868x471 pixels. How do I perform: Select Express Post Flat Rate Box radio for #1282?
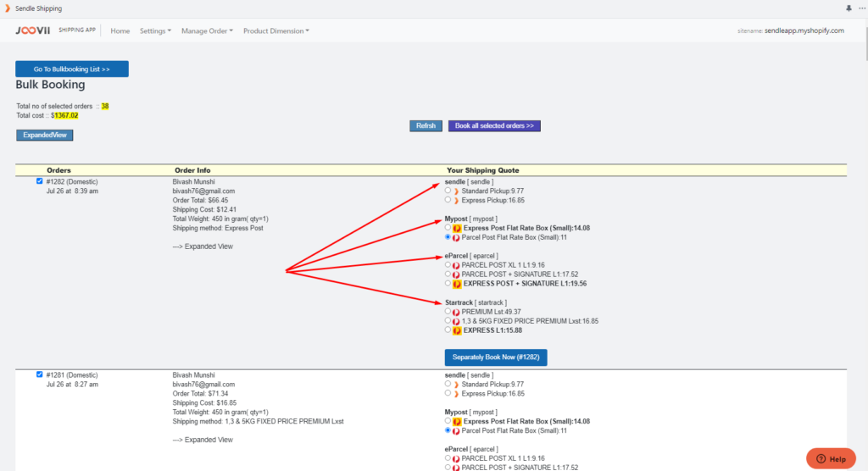click(448, 227)
